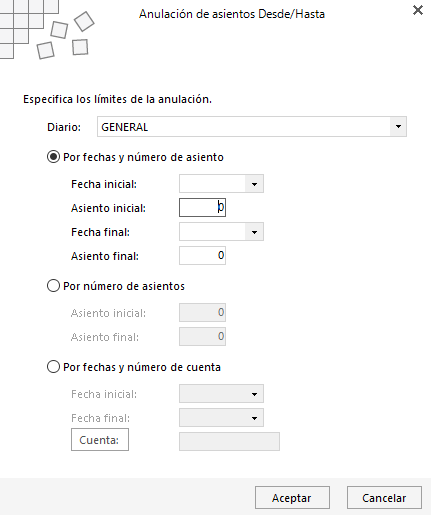Expand the first Fecha inicial date picker
Screen dimensions: 431x515
[254, 184]
